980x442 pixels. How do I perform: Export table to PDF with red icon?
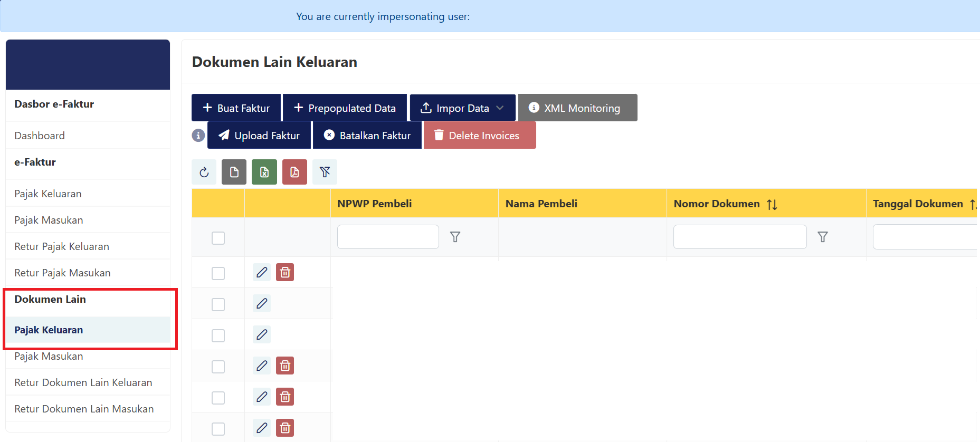point(294,172)
